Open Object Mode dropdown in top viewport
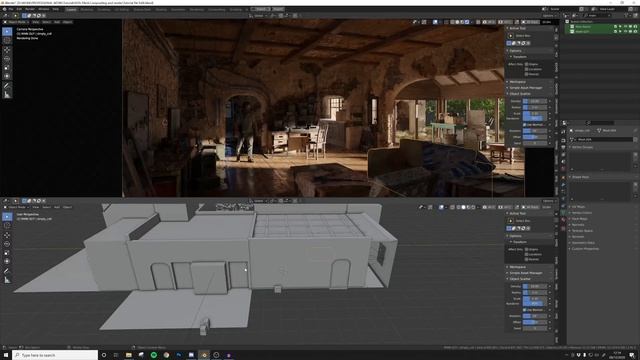Screen dimensions: 640x360 [16, 22]
